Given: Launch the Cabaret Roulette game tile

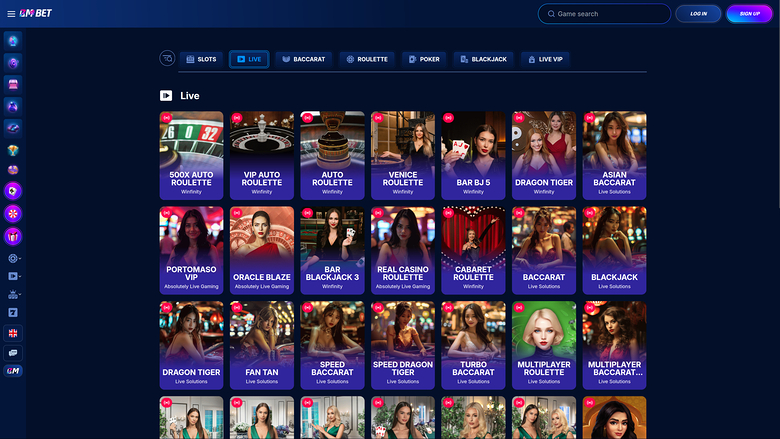Looking at the screenshot, I should [473, 250].
